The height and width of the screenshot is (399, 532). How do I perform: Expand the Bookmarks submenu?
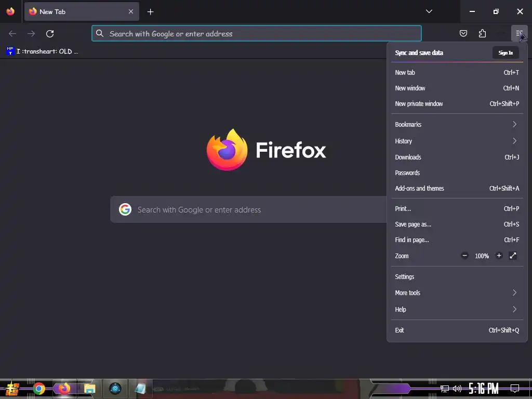[457, 124]
